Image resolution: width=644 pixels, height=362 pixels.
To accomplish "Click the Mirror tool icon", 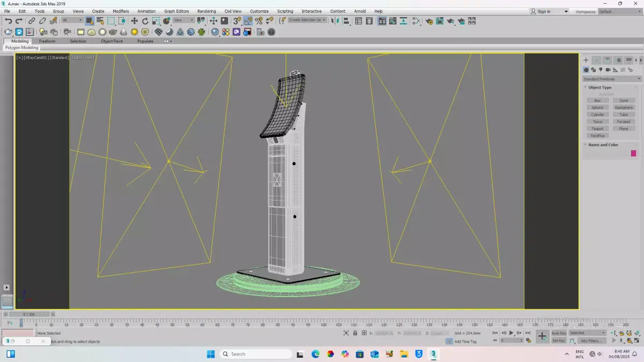I will click(x=335, y=21).
